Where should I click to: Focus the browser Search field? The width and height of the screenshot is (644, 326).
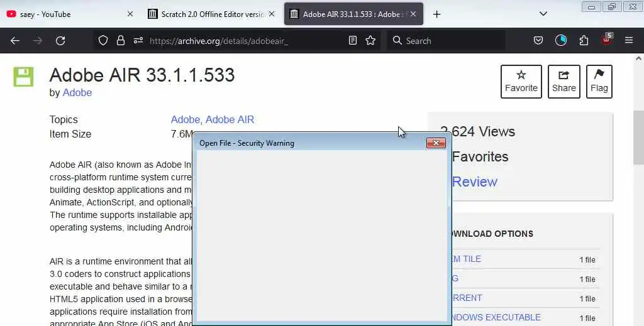click(446, 41)
